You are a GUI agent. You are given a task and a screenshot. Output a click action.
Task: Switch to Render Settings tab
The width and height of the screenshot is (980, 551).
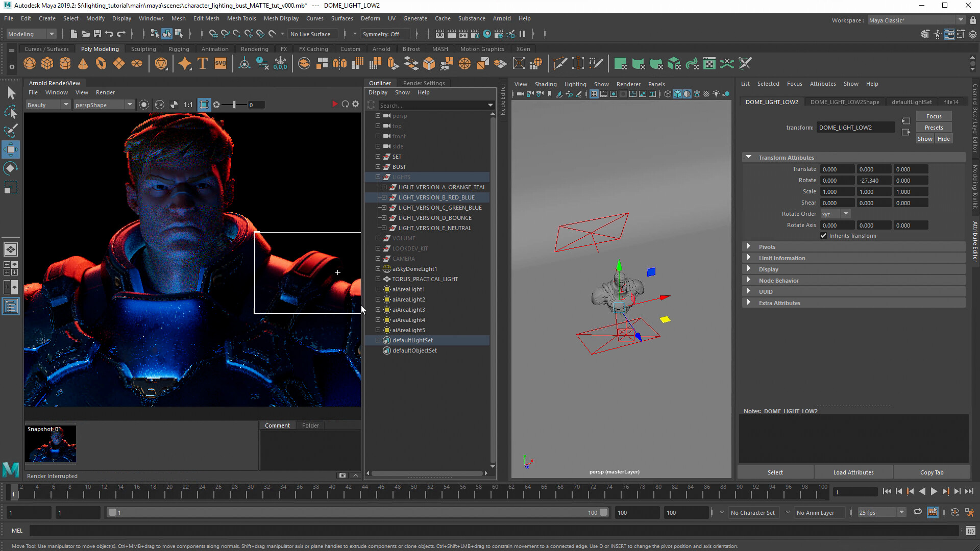[x=424, y=83]
